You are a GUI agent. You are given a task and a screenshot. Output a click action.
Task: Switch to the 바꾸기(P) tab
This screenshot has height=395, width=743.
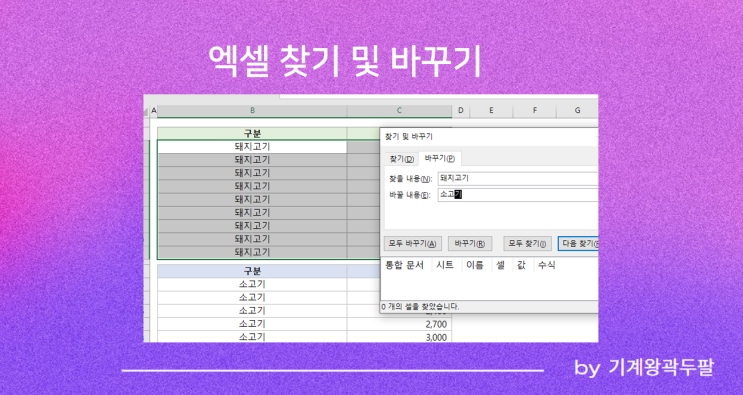point(440,158)
